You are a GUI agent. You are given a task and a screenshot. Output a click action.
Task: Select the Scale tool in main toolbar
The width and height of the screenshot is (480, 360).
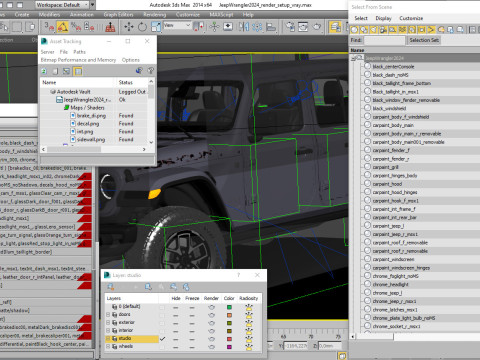click(x=156, y=27)
